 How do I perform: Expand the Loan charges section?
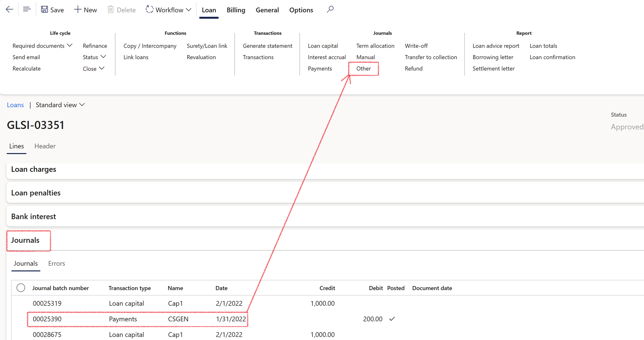click(34, 169)
